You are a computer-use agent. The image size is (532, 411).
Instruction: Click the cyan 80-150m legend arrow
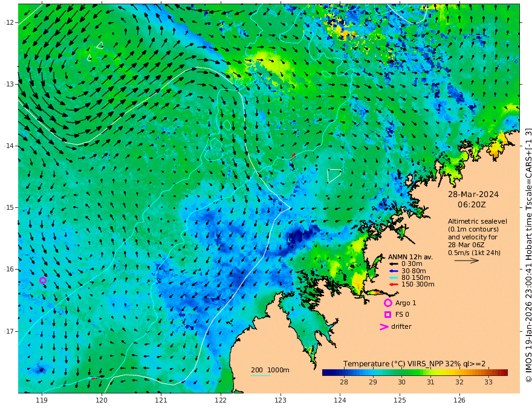394,278
